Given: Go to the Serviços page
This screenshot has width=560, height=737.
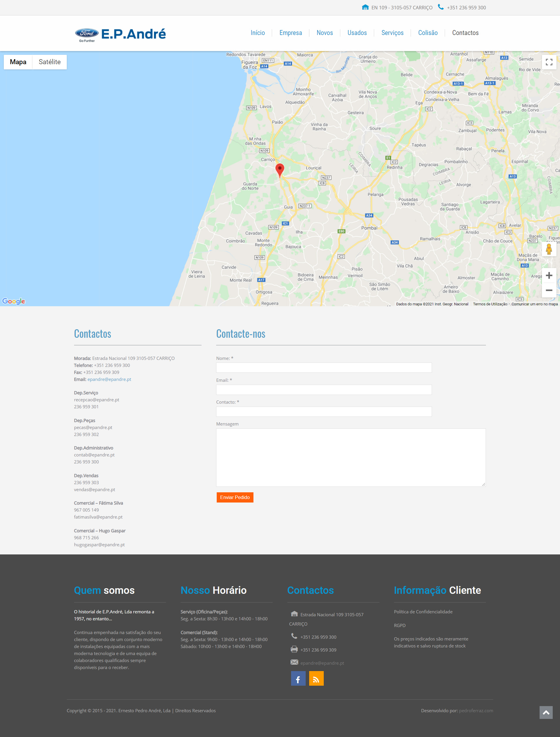Looking at the screenshot, I should [x=392, y=33].
